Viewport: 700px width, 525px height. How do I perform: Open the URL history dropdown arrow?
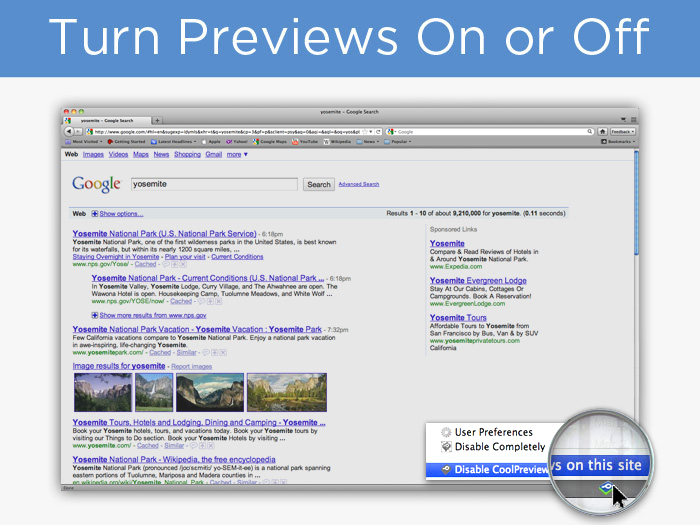[371, 132]
